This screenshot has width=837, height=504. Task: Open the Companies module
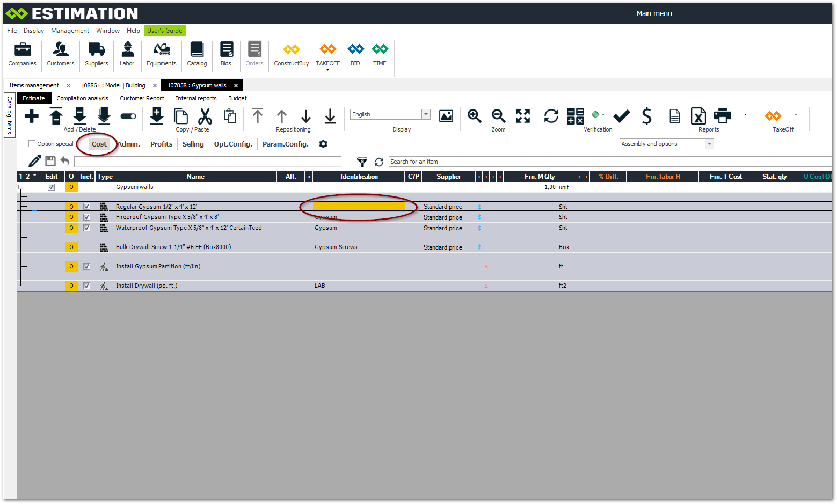[x=22, y=54]
